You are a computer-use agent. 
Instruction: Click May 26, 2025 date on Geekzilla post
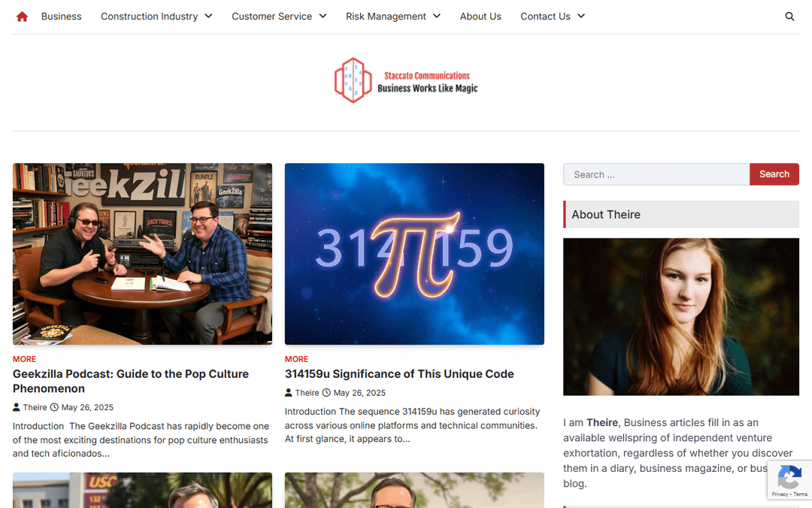coord(87,407)
